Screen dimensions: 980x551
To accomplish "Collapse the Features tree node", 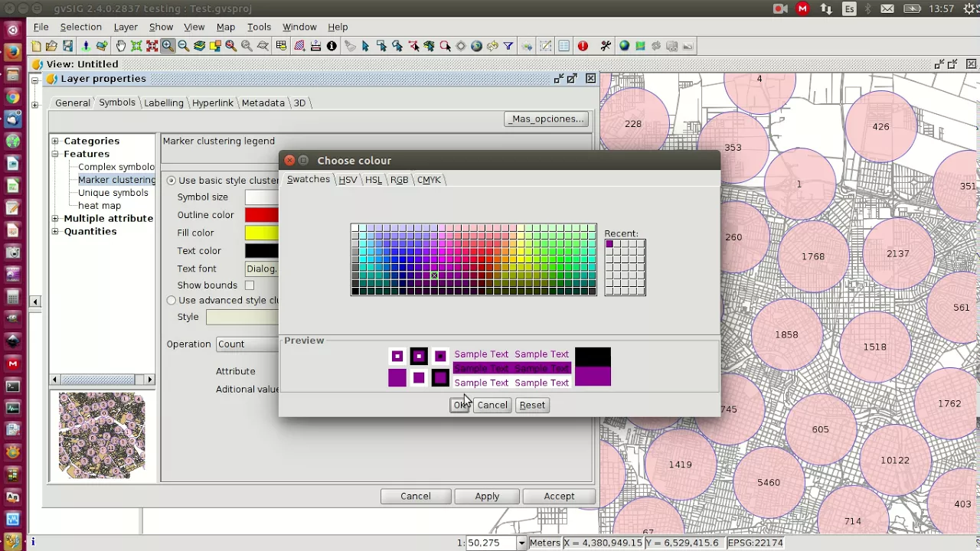I will point(55,154).
